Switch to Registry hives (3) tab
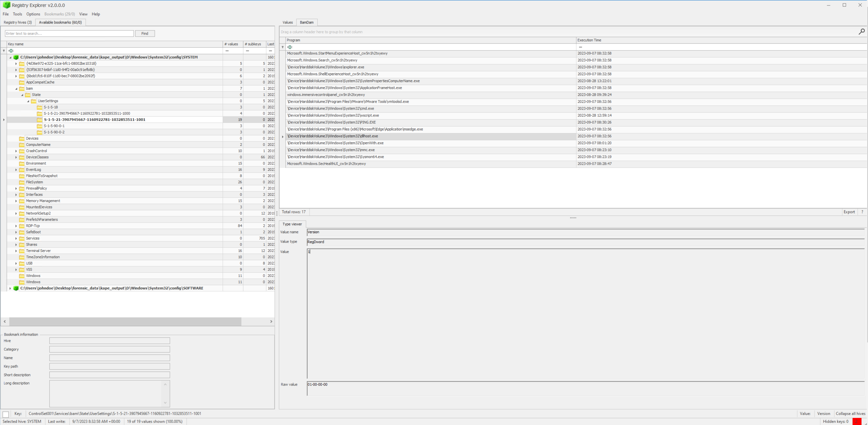 coord(18,22)
